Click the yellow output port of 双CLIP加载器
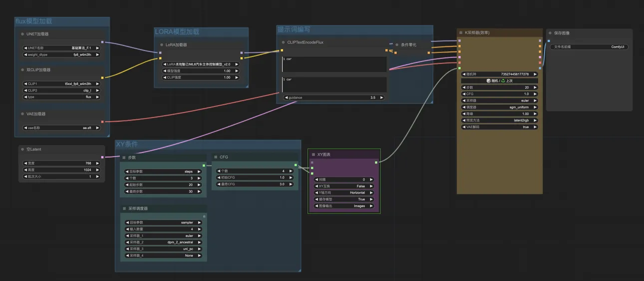The image size is (644, 281). click(102, 78)
